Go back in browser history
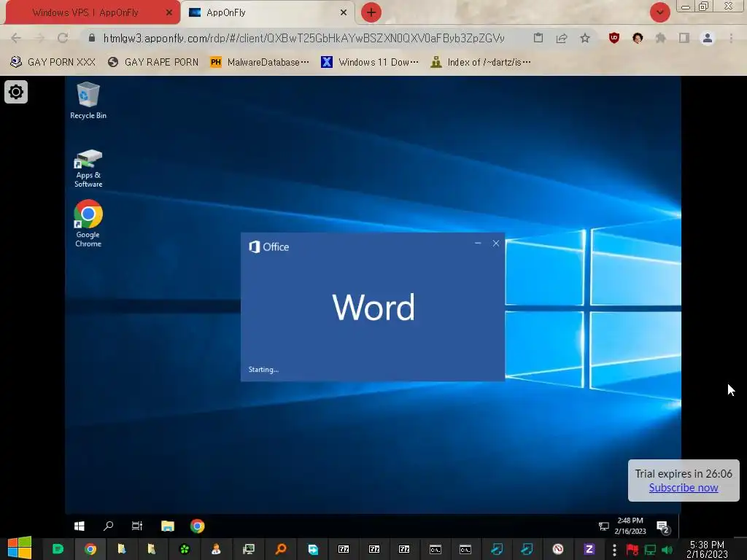The width and height of the screenshot is (747, 560). (16, 38)
